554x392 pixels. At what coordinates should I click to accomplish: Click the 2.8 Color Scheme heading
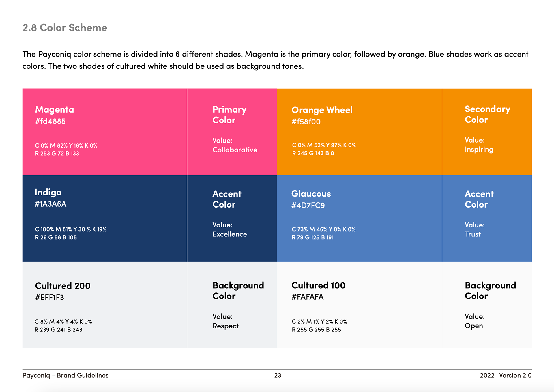pos(65,28)
